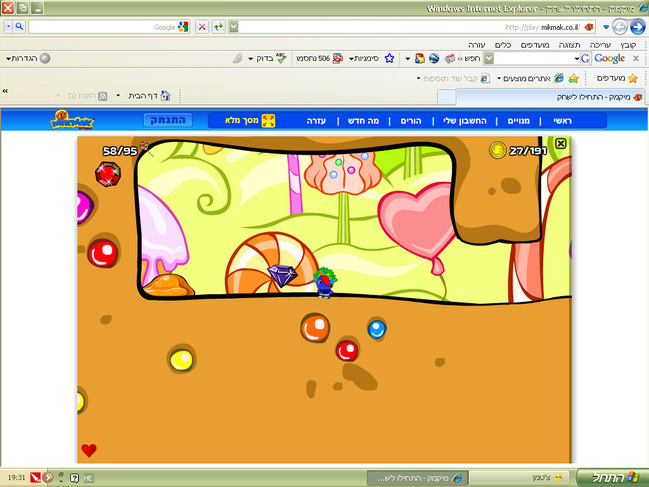Click the התחל Start button on taskbar
649x487 pixels.
[x=610, y=476]
